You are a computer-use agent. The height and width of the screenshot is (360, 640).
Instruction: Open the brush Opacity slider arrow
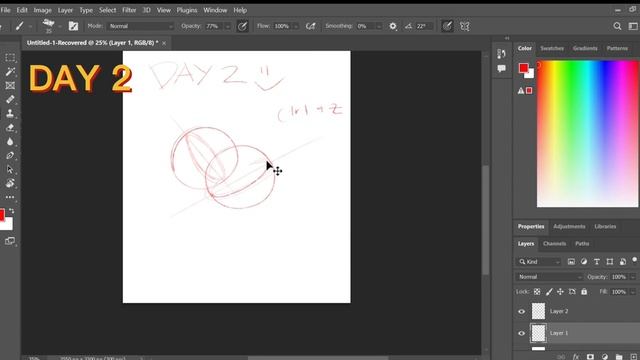228,26
